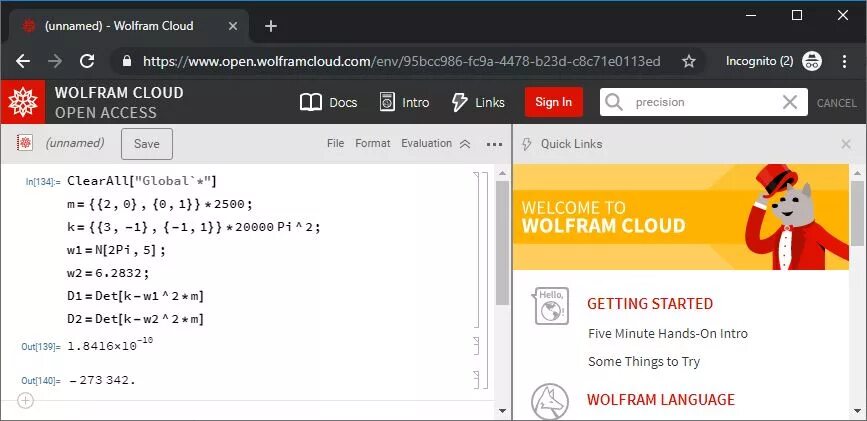Open Wolfram Language section link
Screen dimensions: 867x421
661,399
